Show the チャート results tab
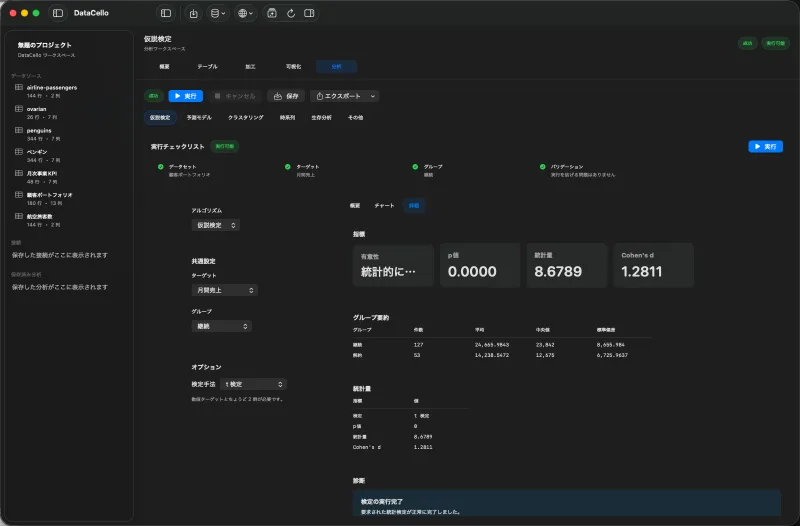The width and height of the screenshot is (800, 526). click(384, 206)
